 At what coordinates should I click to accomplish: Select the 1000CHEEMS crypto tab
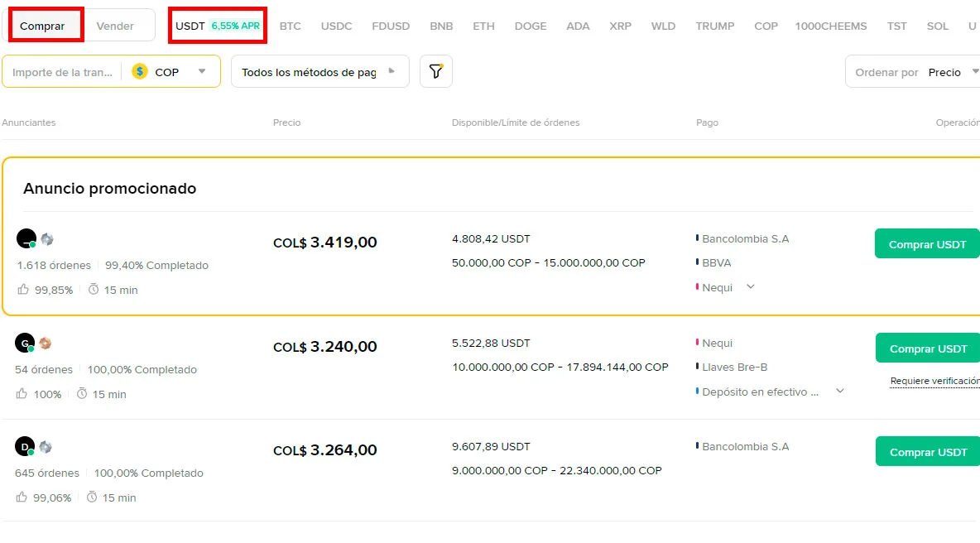click(x=831, y=26)
